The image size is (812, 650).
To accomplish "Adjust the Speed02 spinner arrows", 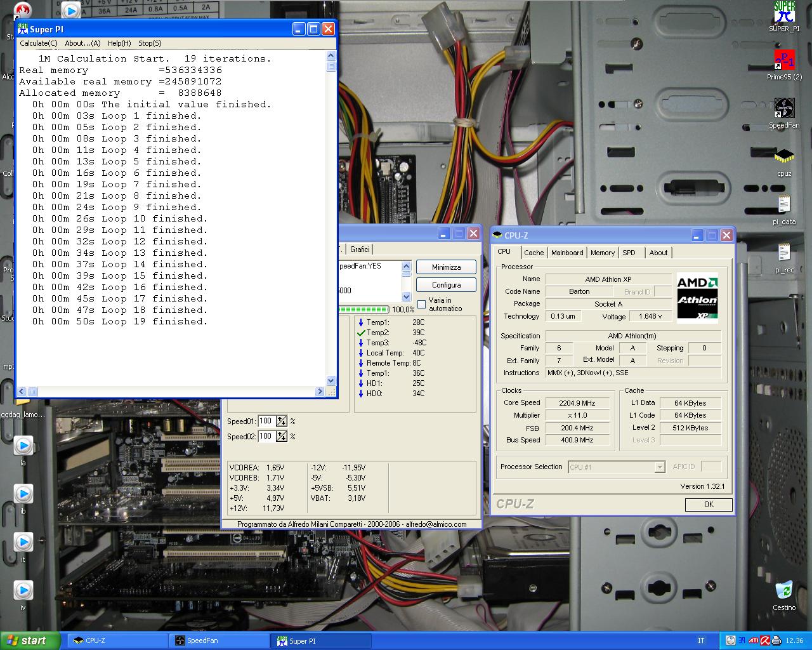I will (282, 436).
